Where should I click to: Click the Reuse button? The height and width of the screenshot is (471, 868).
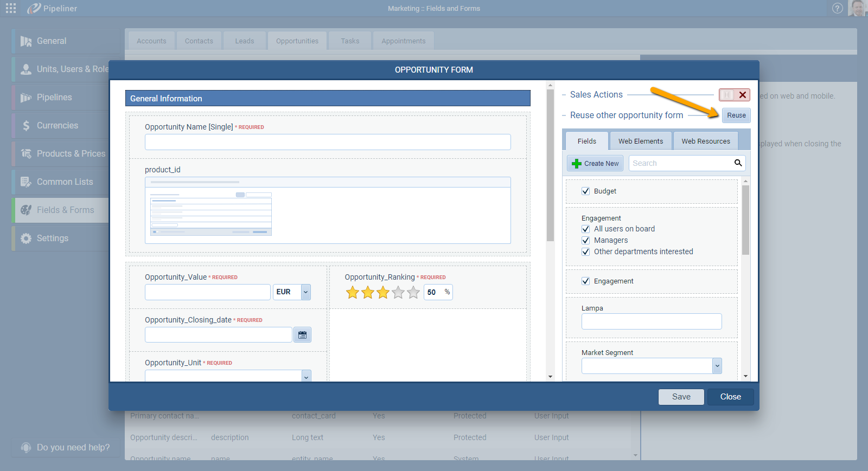[x=736, y=115]
